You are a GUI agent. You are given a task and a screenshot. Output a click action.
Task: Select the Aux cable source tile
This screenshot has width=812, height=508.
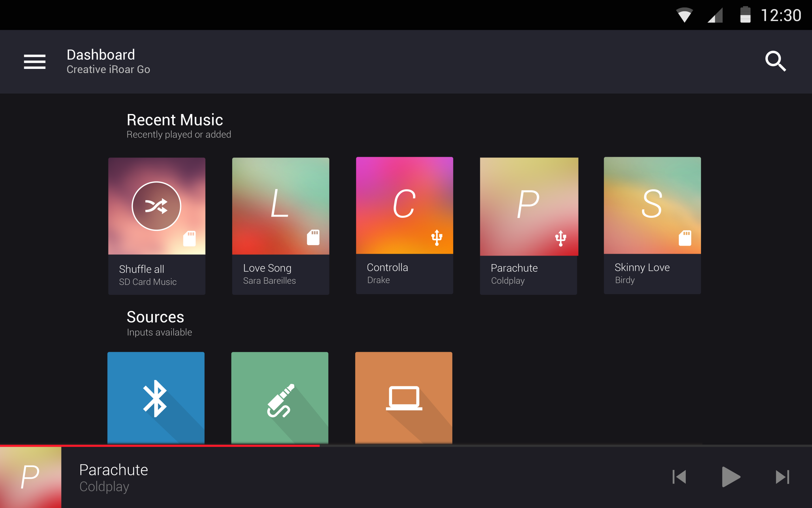point(280,398)
